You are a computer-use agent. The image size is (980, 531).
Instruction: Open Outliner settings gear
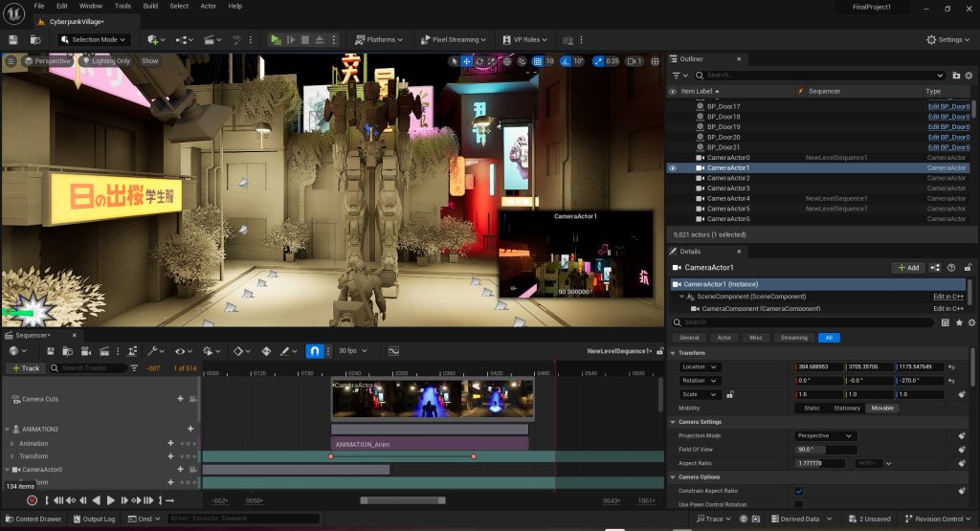[969, 75]
